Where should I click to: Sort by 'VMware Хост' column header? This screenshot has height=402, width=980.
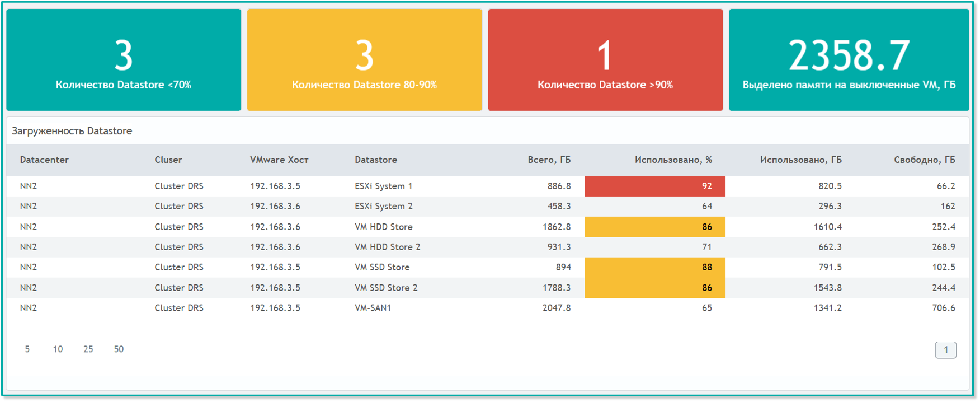279,160
